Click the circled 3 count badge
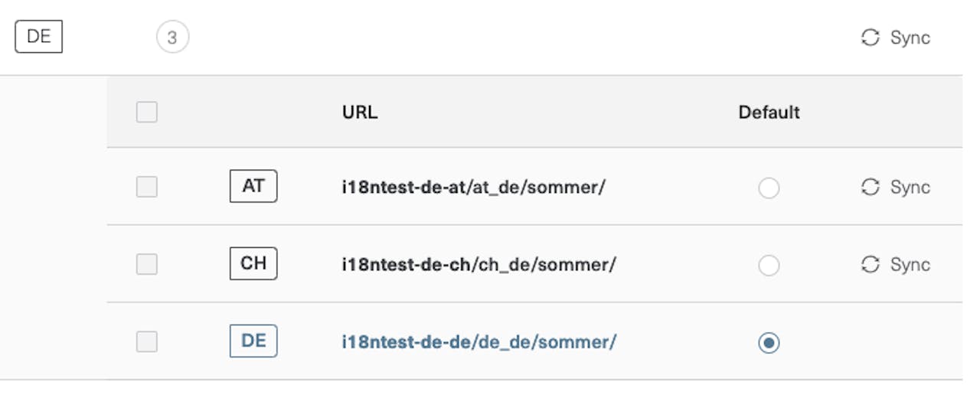Viewport: 980px width, 395px height. [x=172, y=38]
